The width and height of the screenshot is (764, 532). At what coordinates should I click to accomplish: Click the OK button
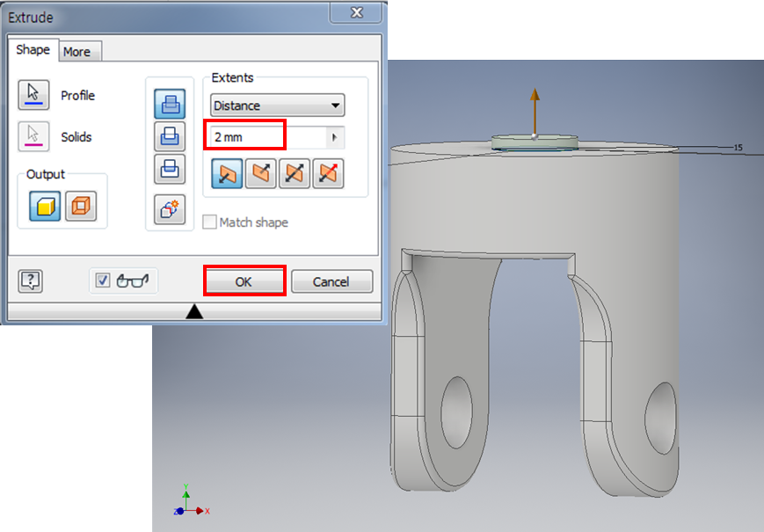click(244, 281)
